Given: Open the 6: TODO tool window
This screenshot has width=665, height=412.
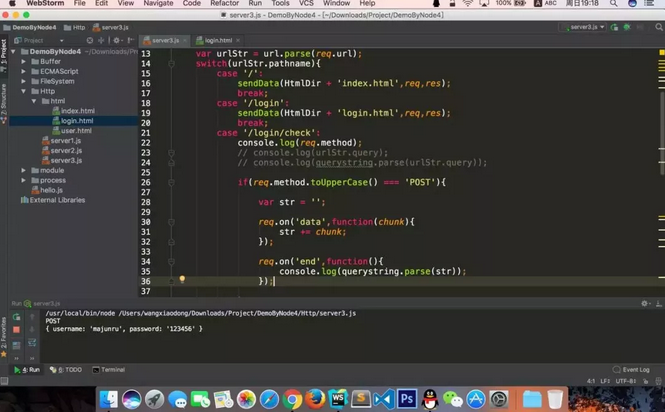Looking at the screenshot, I should (66, 370).
